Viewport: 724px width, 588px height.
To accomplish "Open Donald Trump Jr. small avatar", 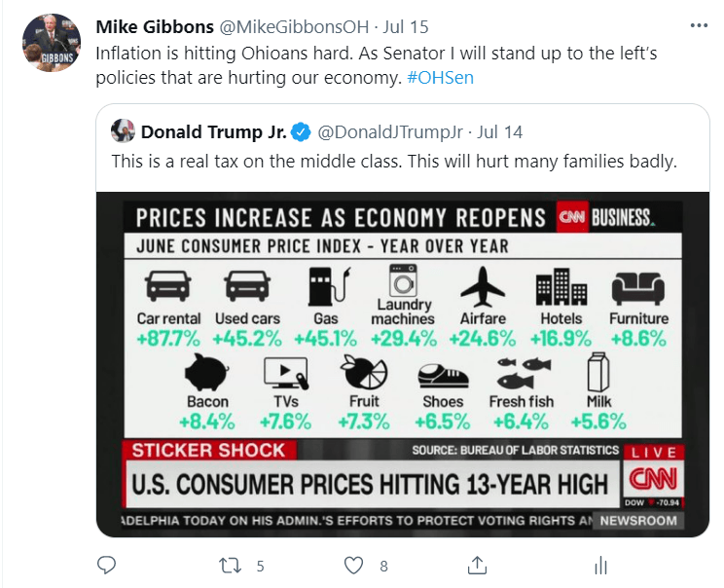I will click(123, 130).
